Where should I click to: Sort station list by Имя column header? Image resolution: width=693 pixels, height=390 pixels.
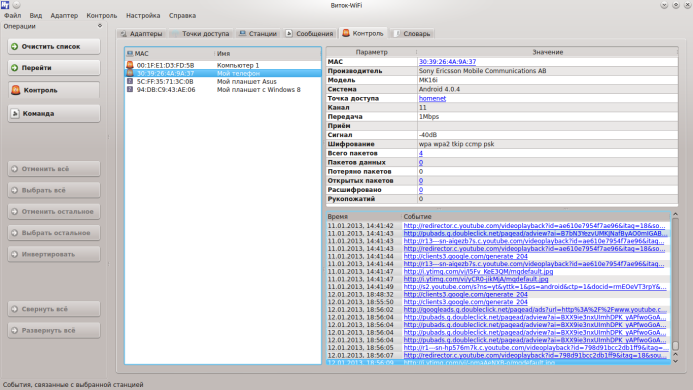268,54
